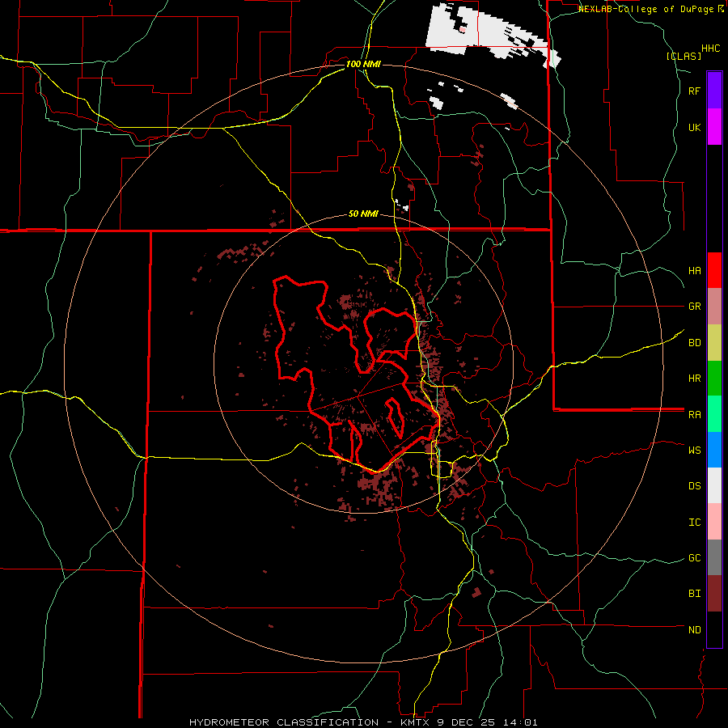Image resolution: width=728 pixels, height=728 pixels.
Task: Click the [CLAS] units label
Action: (684, 56)
